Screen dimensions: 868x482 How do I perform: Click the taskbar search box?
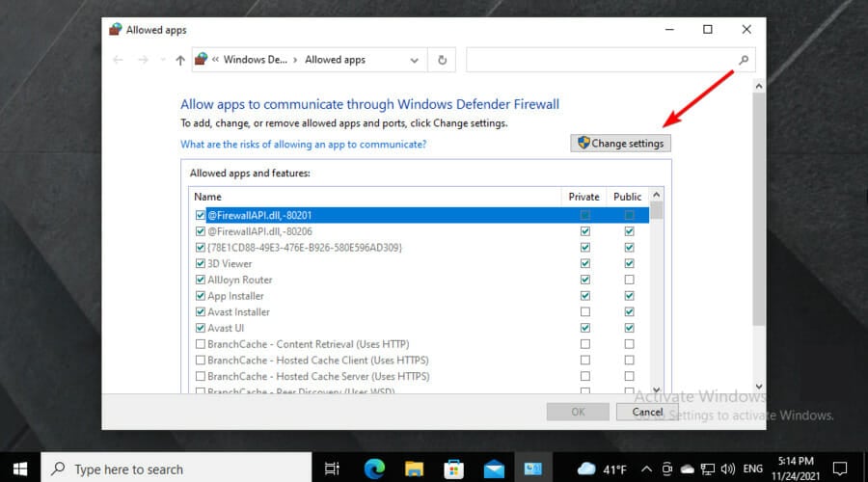[x=176, y=469]
